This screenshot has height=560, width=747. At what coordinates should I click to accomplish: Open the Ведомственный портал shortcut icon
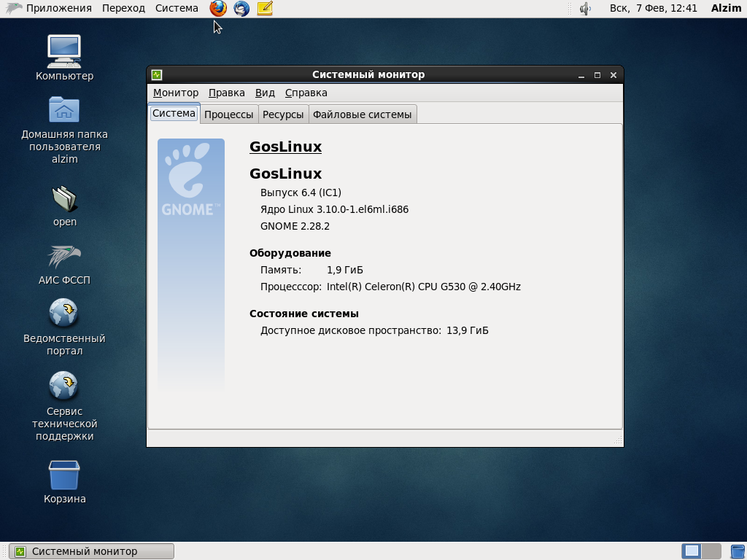(x=64, y=314)
